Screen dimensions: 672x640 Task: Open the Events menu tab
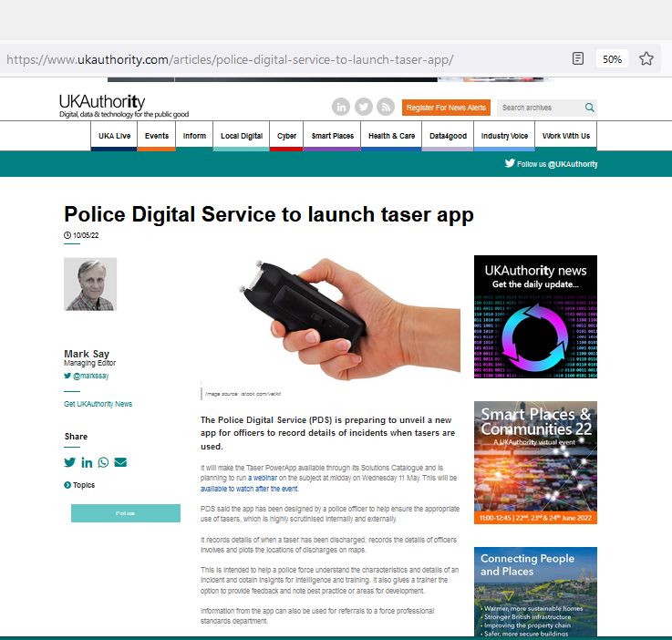[x=157, y=136]
